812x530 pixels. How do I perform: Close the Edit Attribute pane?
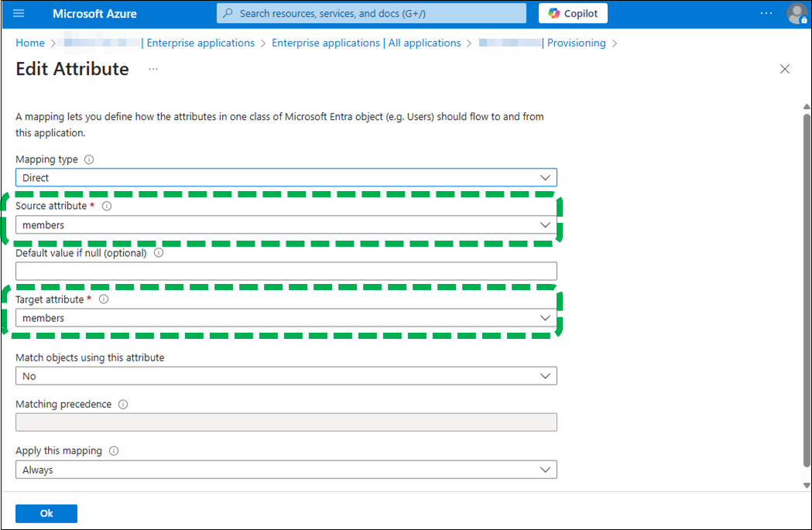785,70
